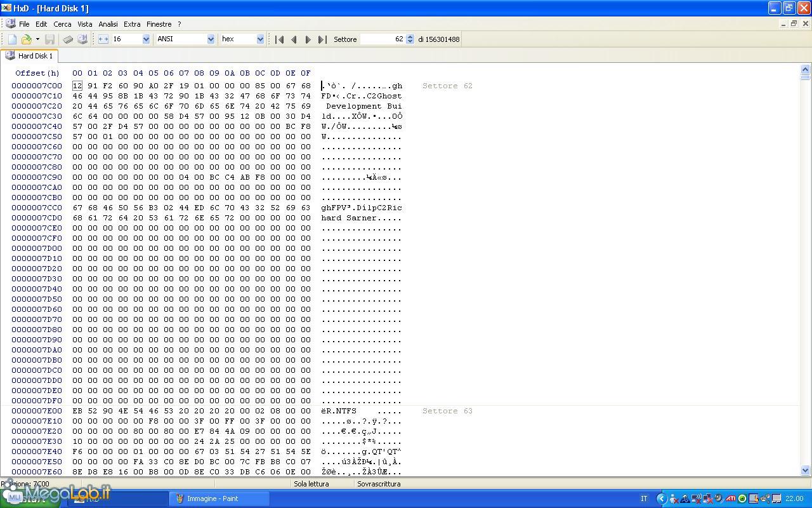
Task: Switch to Immagine - Paint in taskbar
Action: pos(219,498)
